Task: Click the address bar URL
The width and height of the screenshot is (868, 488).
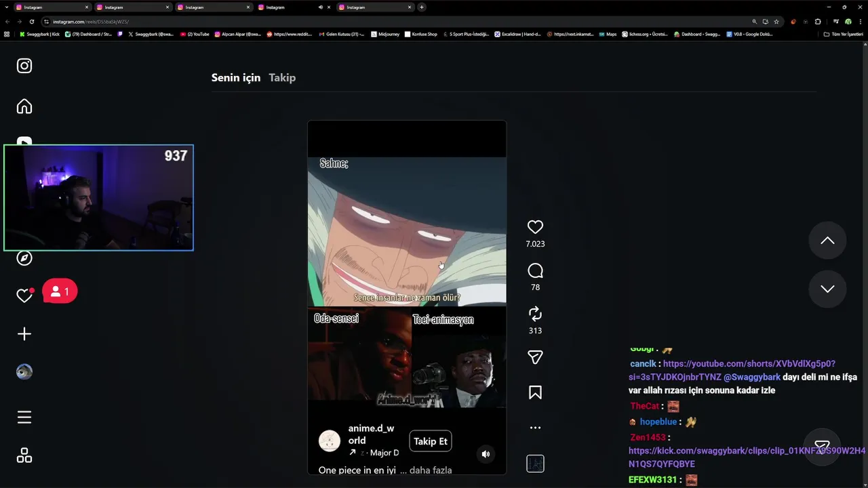Action: [x=91, y=22]
